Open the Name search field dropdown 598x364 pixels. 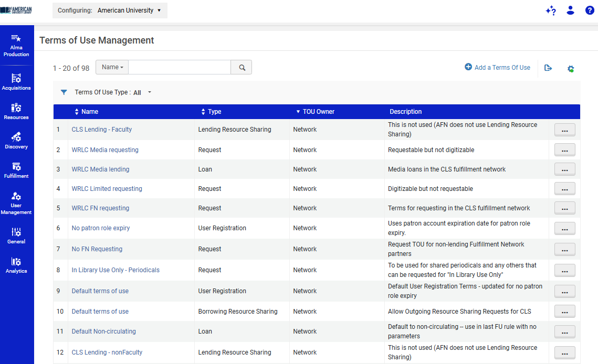point(112,67)
